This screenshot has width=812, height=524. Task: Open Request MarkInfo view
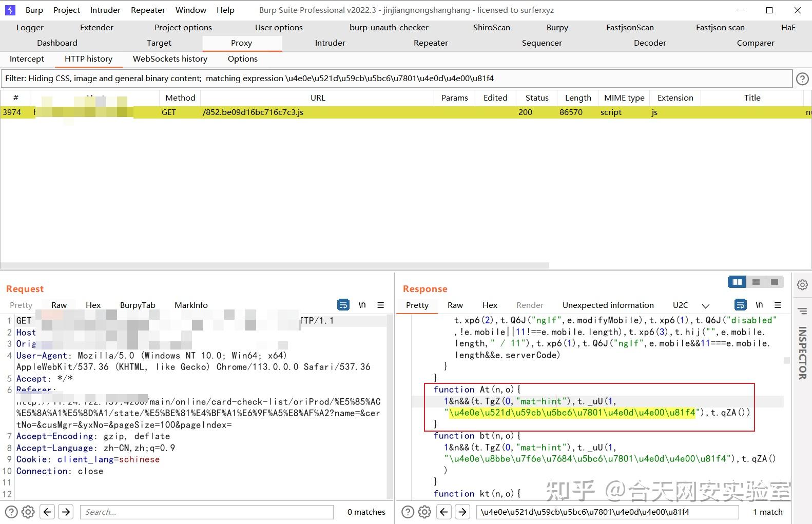pos(191,305)
